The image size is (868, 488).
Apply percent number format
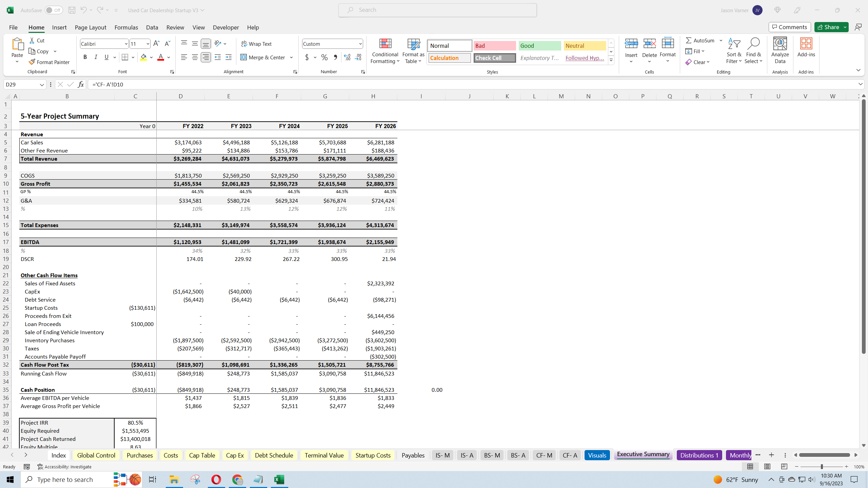(x=324, y=57)
